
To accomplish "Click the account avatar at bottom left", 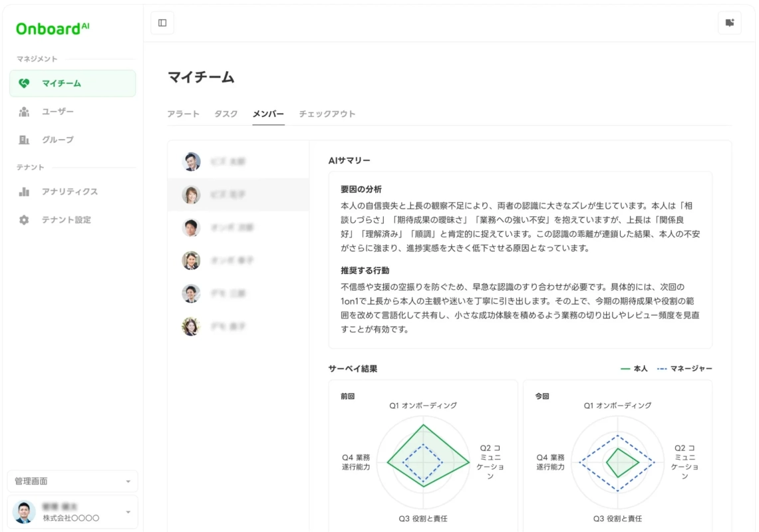I will (x=24, y=512).
